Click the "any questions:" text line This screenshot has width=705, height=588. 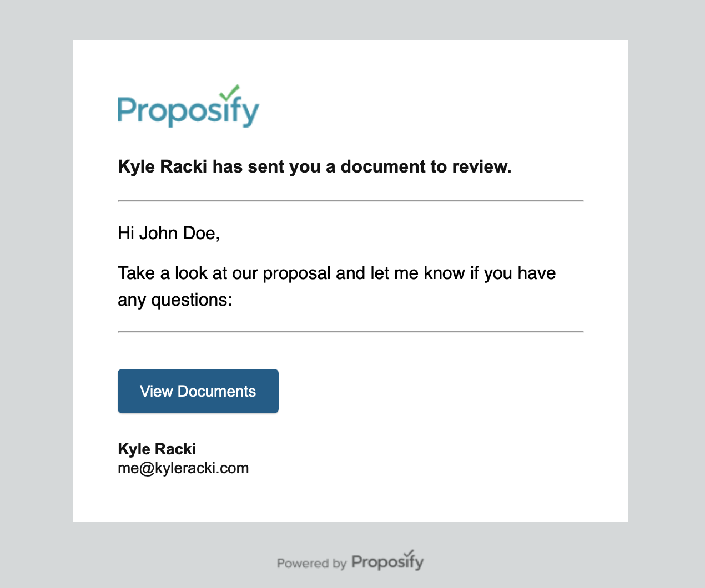tap(175, 300)
